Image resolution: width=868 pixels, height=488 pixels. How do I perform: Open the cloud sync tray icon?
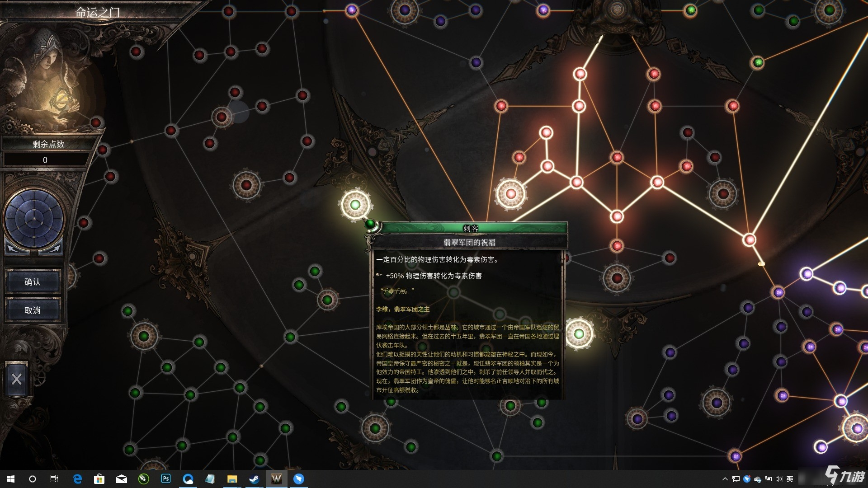[x=758, y=479]
